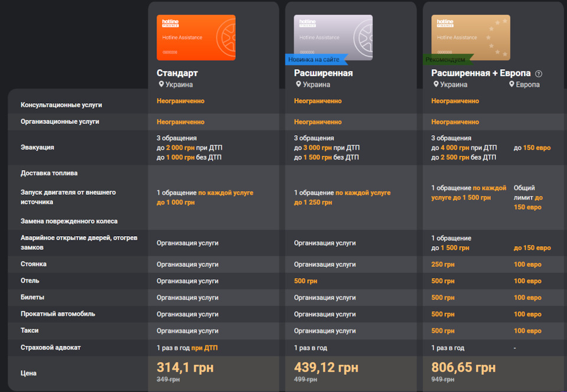Click 'до 150 евро' in the Эвакуация row
This screenshot has height=392, width=567.
pos(532,148)
